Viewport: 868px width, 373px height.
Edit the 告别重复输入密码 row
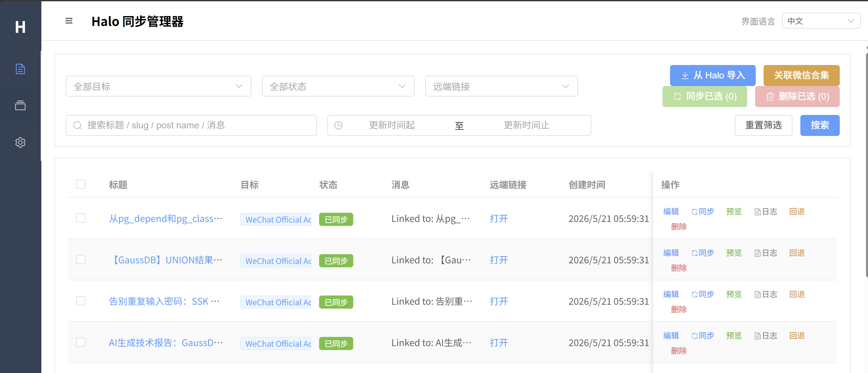point(671,295)
